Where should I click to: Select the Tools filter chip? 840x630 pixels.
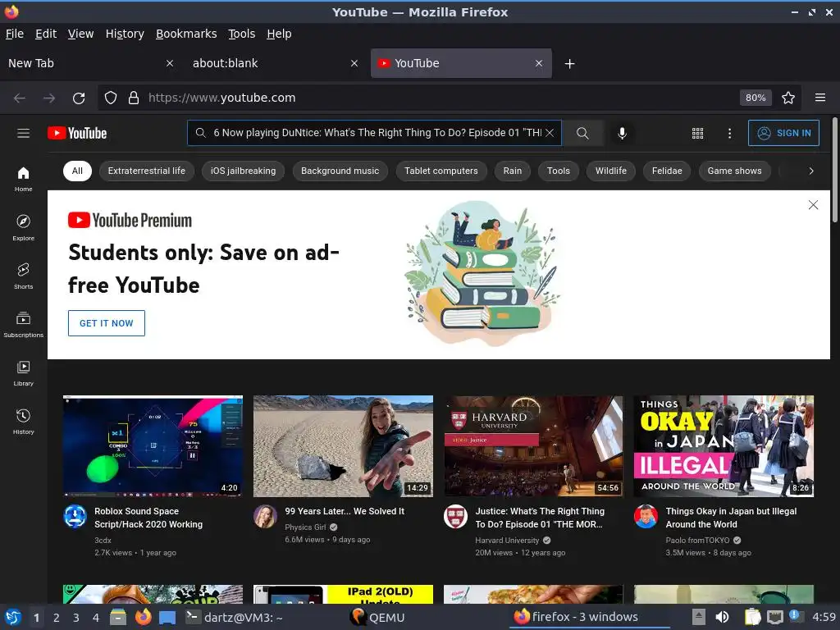(x=558, y=171)
